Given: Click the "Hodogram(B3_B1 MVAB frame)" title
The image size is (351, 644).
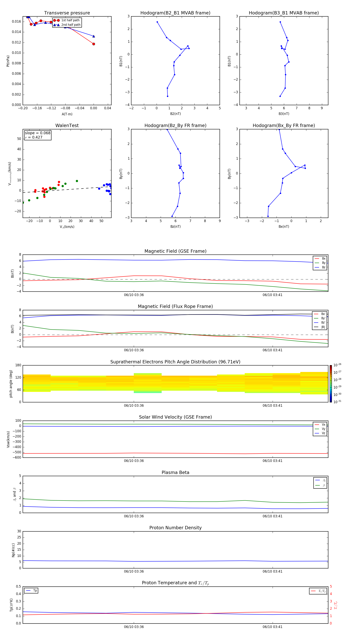Looking at the screenshot, I should pyautogui.click(x=284, y=13).
